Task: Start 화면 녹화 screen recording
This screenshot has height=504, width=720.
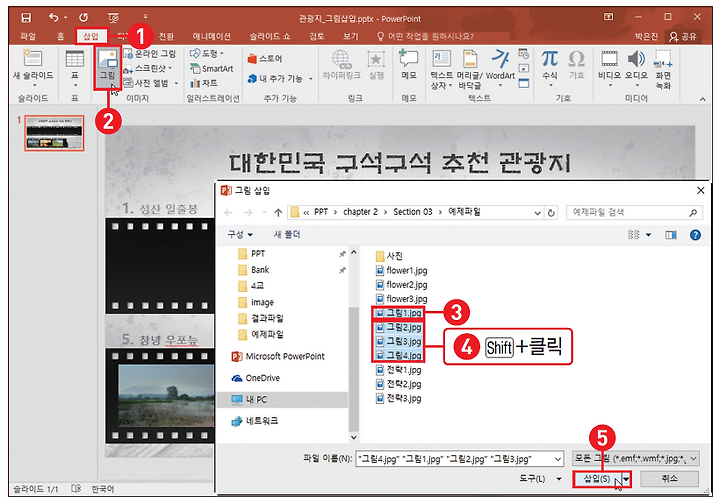Action: pyautogui.click(x=663, y=69)
